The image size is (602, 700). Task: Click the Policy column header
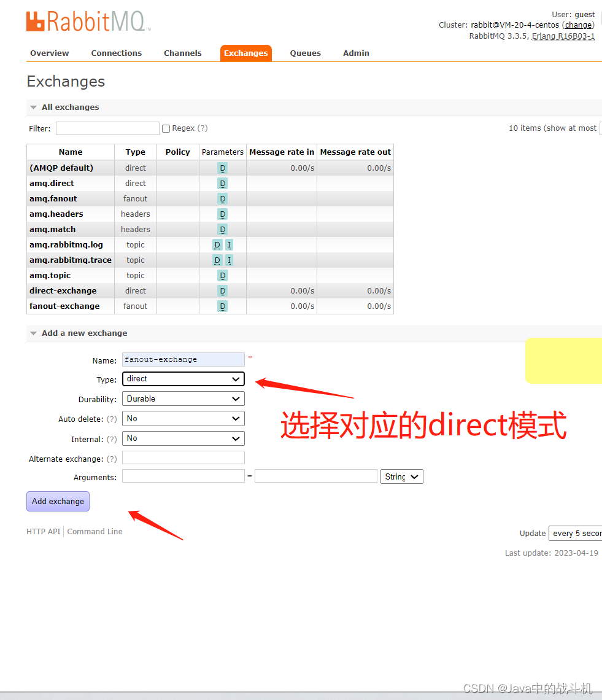tap(177, 152)
